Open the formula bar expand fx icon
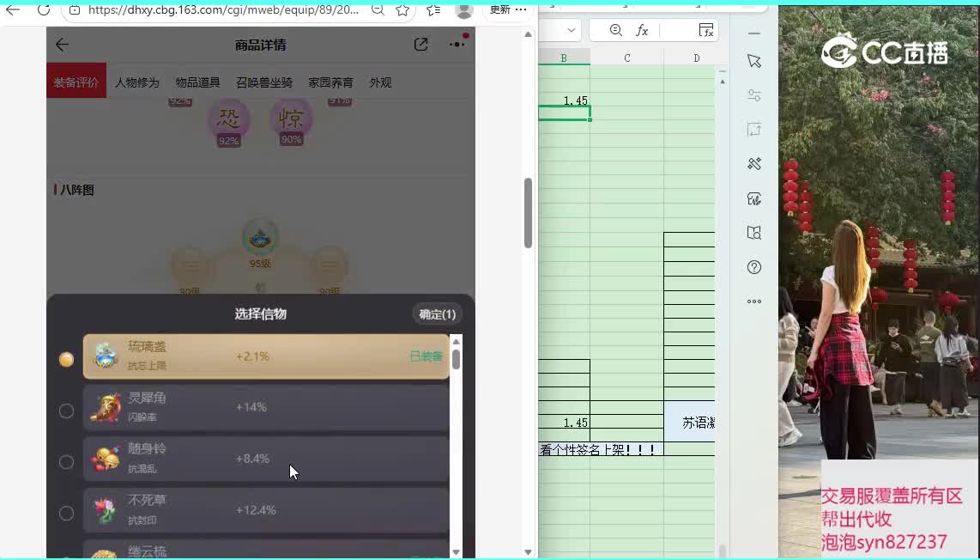This screenshot has height=560, width=980. coord(706,30)
